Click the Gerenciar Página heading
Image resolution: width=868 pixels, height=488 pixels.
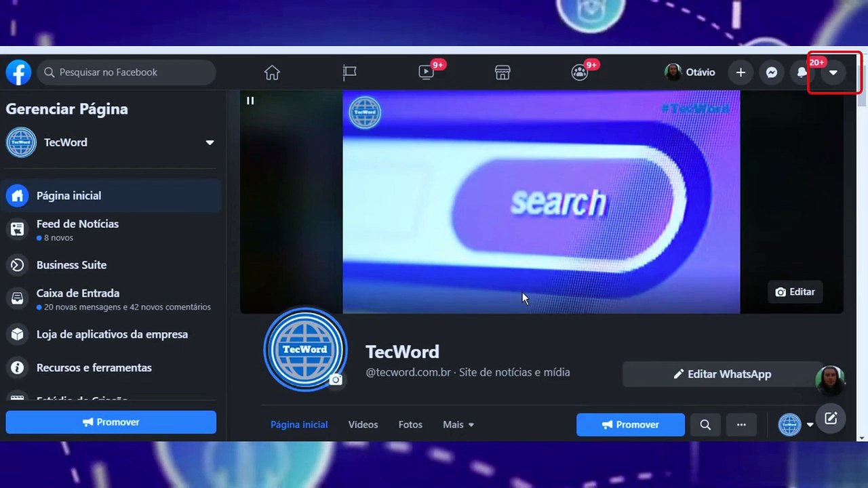pyautogui.click(x=66, y=109)
